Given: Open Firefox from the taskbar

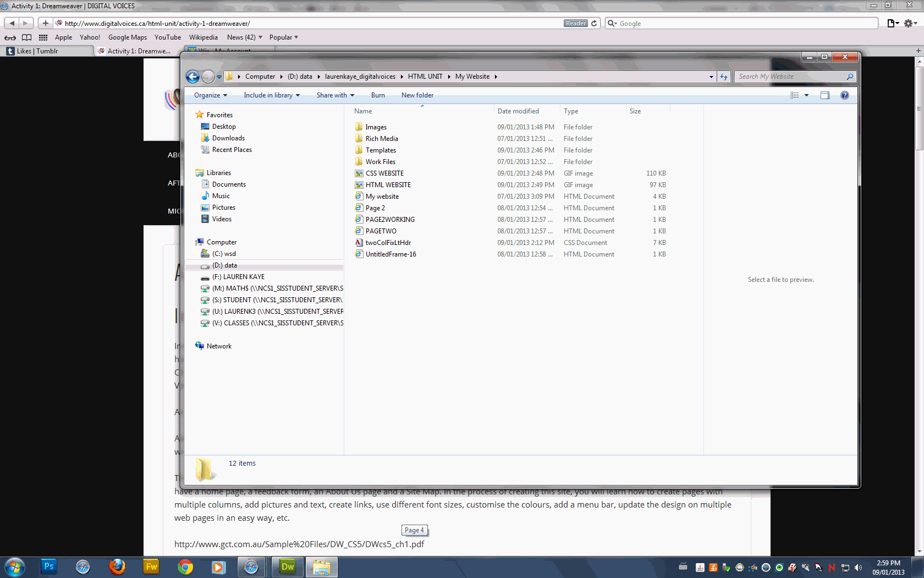Looking at the screenshot, I should click(117, 566).
